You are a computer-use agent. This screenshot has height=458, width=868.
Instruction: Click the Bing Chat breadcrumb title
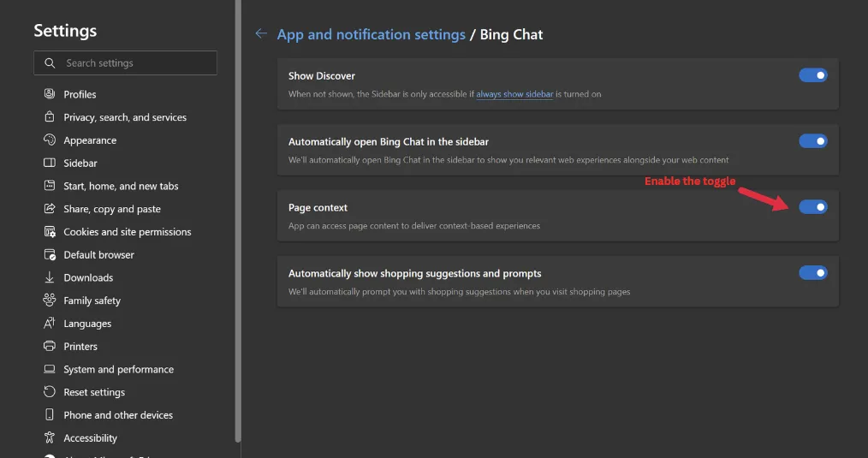(x=511, y=34)
